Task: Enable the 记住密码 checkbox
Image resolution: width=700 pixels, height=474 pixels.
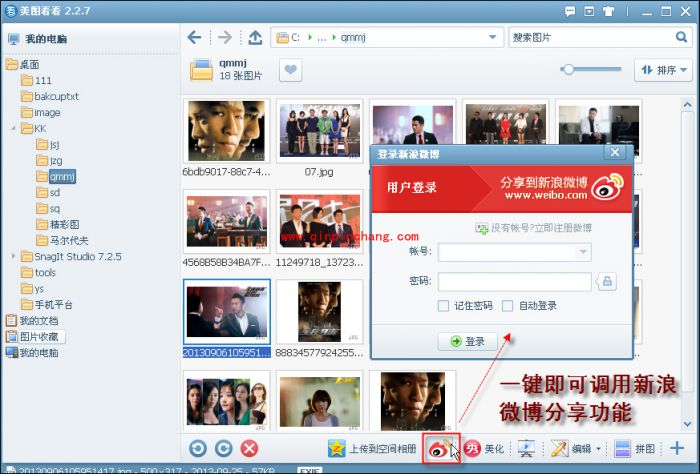Action: (444, 306)
